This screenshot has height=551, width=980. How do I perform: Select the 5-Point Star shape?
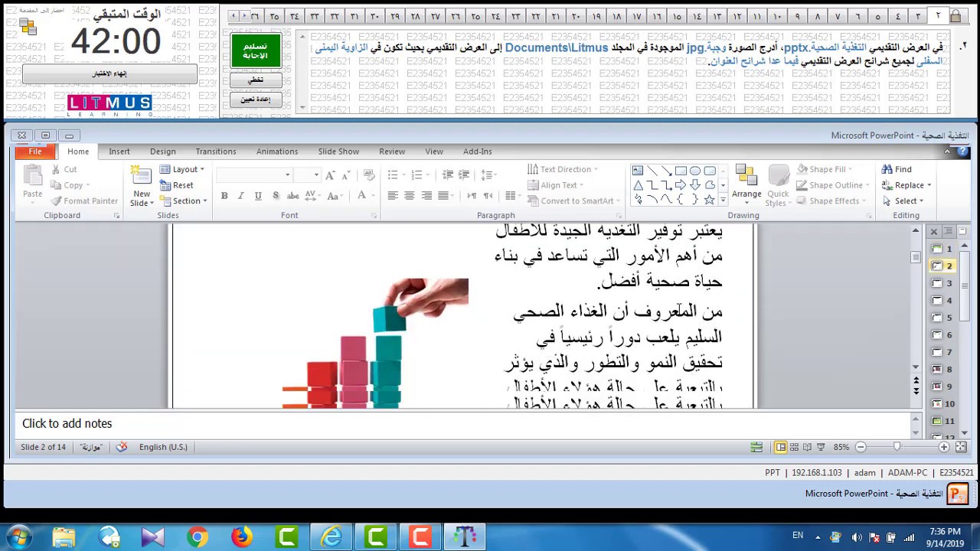click(710, 200)
